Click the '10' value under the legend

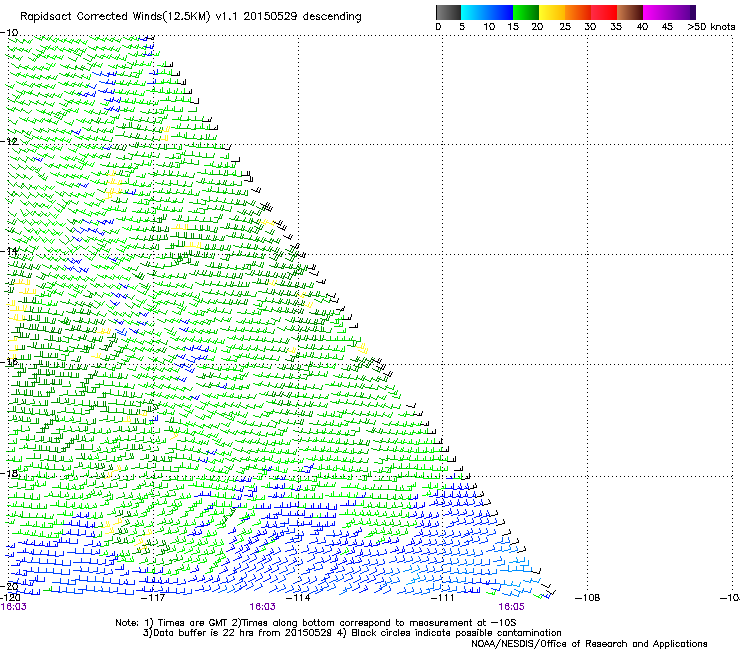(x=489, y=27)
